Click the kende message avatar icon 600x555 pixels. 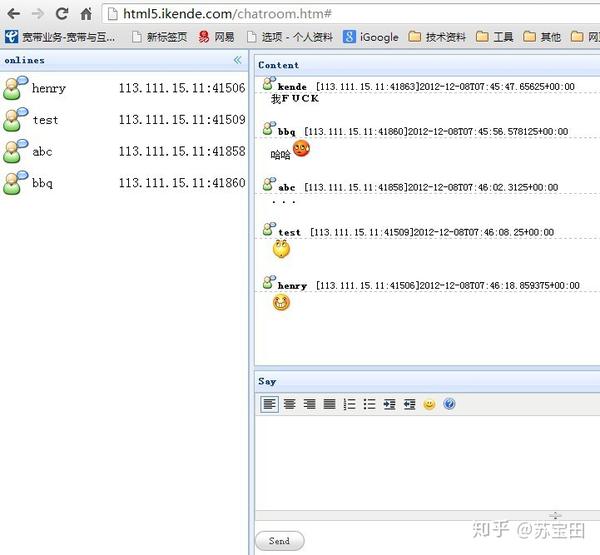(269, 83)
